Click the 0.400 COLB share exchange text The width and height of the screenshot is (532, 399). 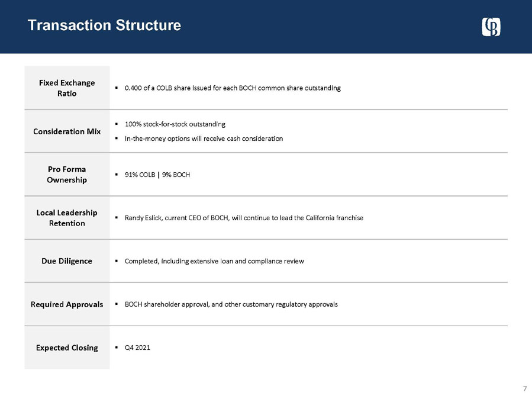(232, 88)
